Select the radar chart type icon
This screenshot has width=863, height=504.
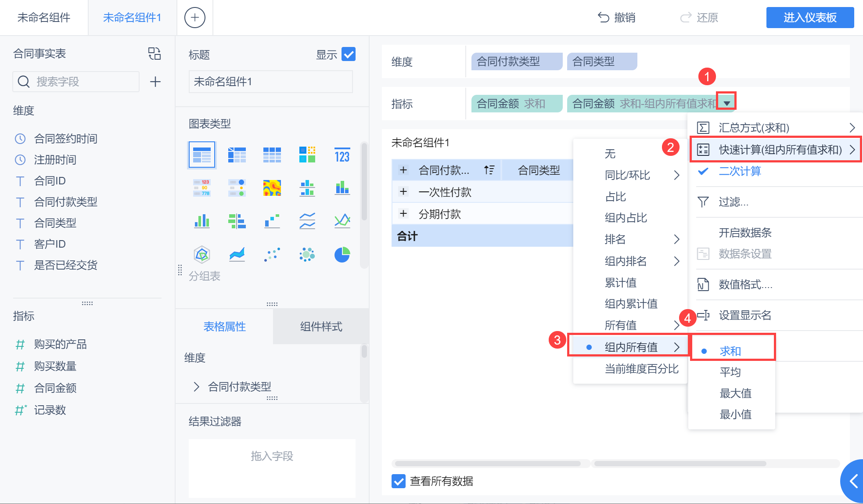click(201, 255)
